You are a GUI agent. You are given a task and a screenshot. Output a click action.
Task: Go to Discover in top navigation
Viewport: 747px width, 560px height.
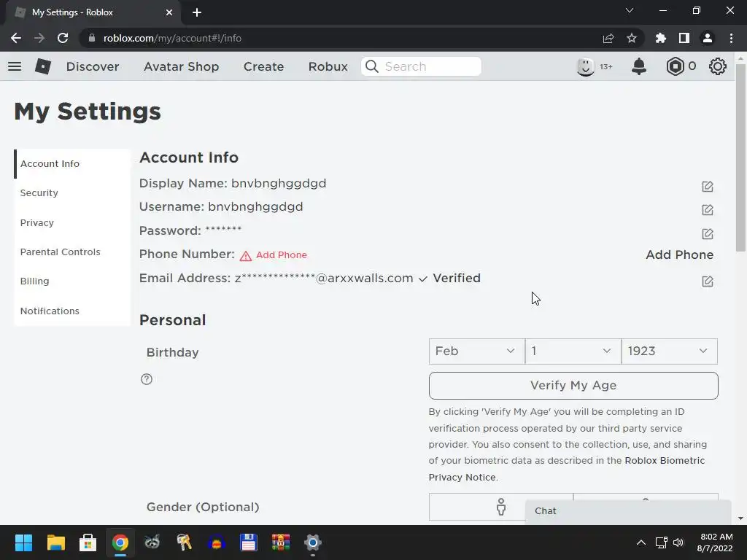click(93, 66)
